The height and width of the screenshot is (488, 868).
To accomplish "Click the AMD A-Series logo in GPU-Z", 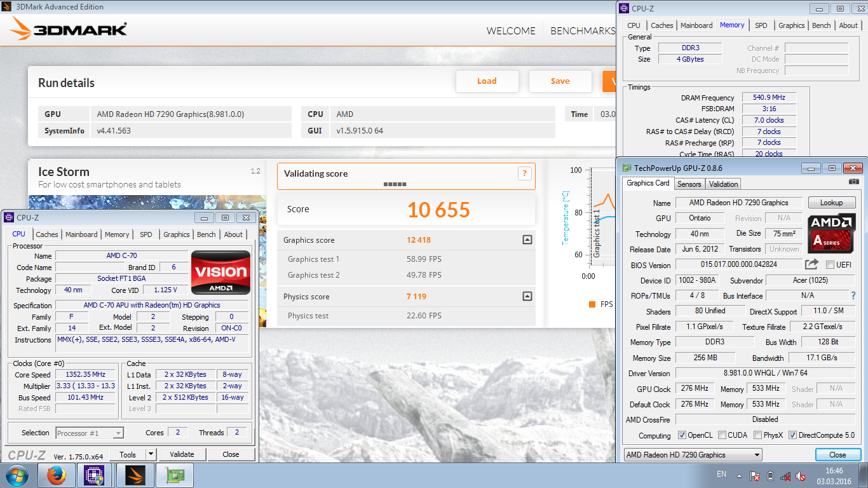I will coord(832,233).
